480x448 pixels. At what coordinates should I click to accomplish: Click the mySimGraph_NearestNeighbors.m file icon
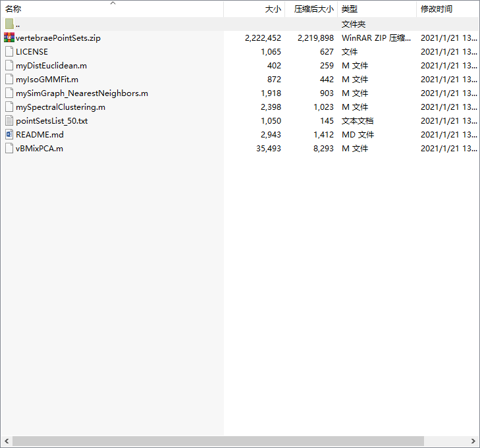pos(9,93)
